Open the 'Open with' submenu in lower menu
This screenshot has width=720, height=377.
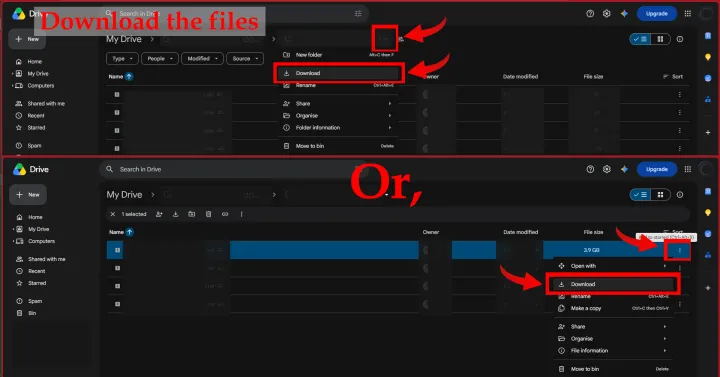pos(613,266)
